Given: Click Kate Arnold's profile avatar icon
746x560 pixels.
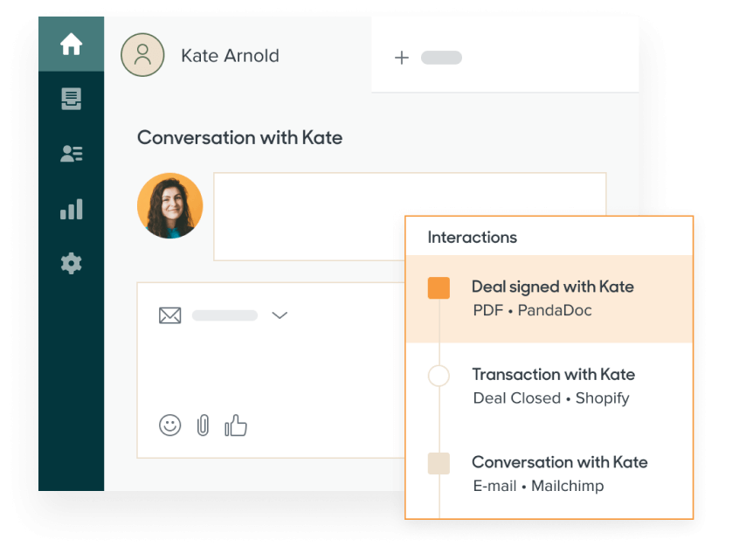Looking at the screenshot, I should 142,55.
